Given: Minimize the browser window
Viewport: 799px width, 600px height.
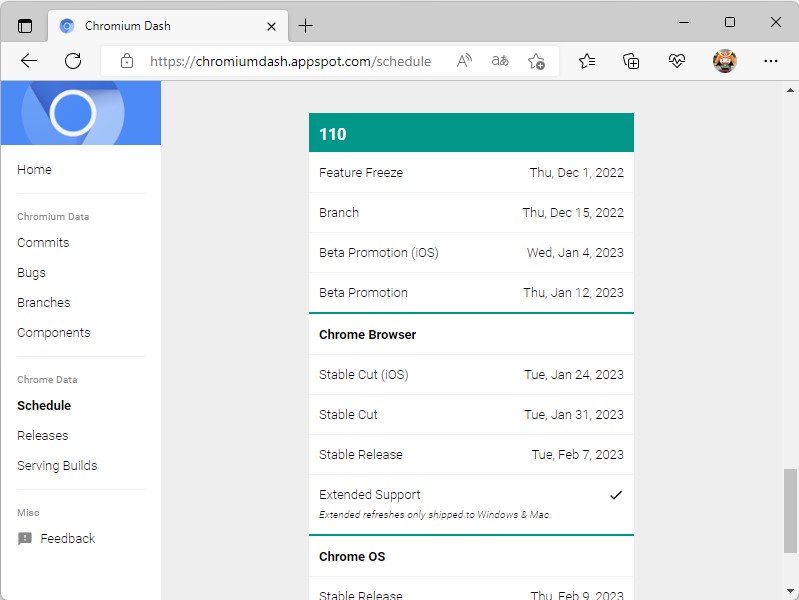Looking at the screenshot, I should coord(684,22).
